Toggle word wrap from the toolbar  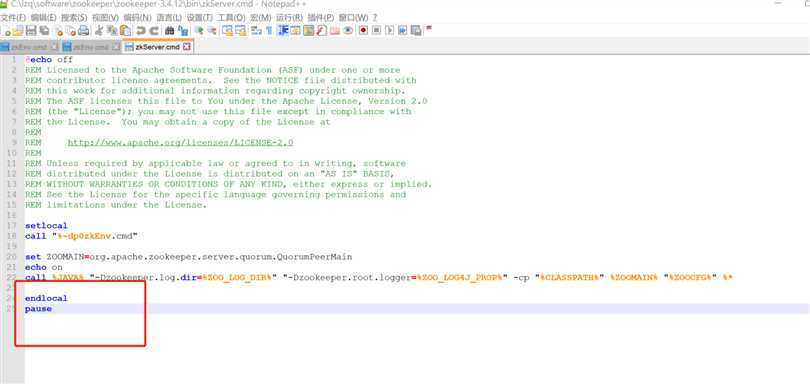256,30
